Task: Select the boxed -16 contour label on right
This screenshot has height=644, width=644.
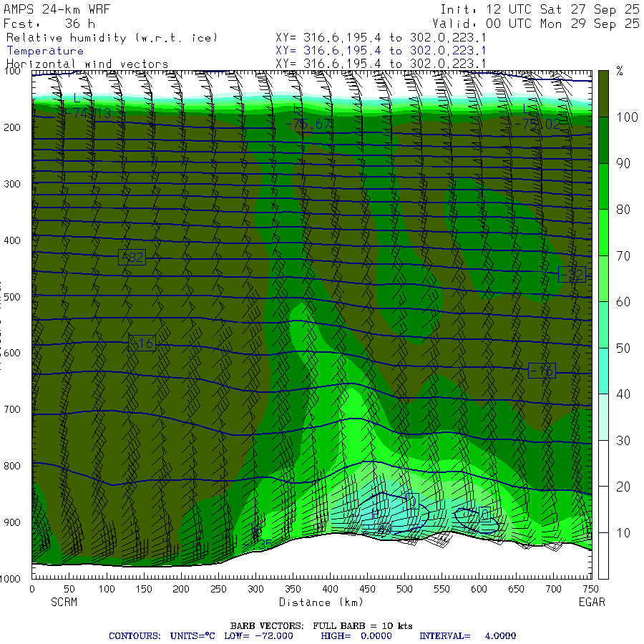Action: (x=542, y=371)
